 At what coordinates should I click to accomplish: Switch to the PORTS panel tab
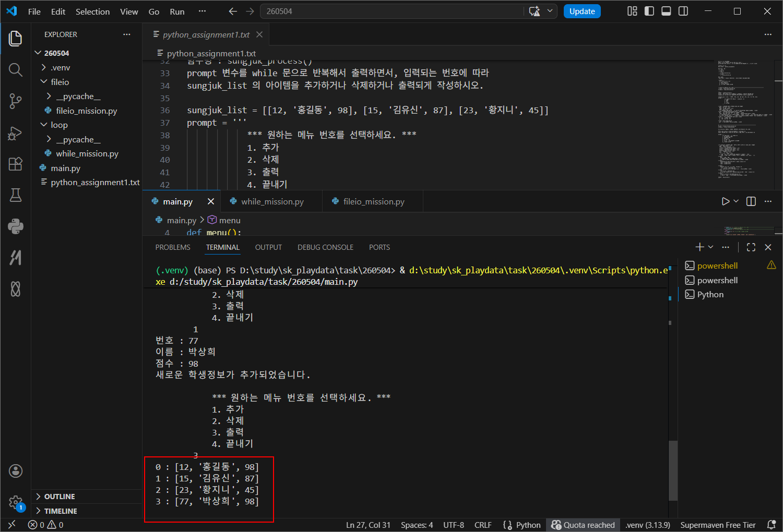pos(379,247)
